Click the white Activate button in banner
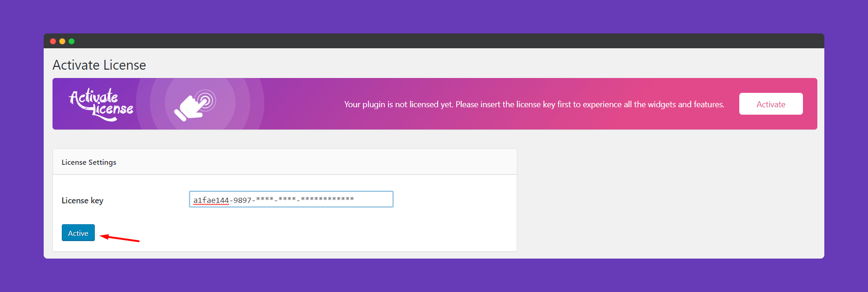The height and width of the screenshot is (292, 868). 771,104
